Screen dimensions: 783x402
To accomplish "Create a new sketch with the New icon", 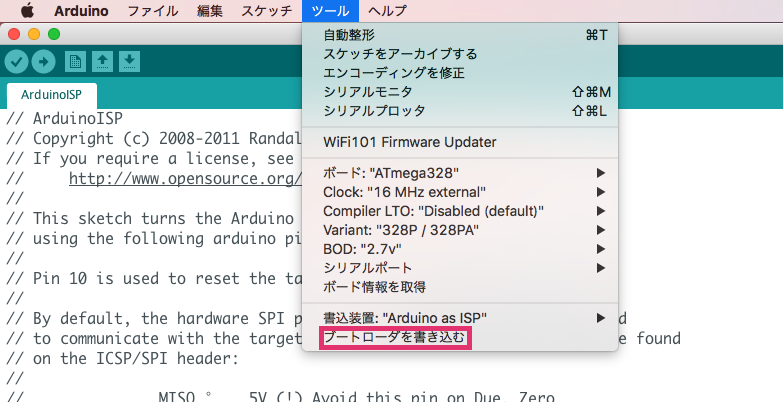I will click(75, 61).
